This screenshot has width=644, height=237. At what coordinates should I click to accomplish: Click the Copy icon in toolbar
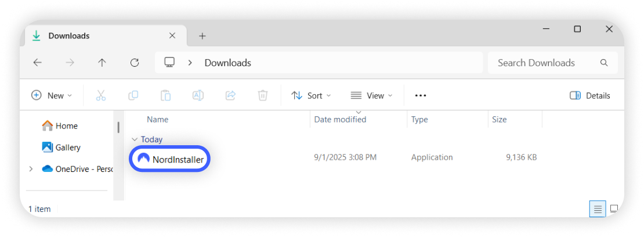point(133,95)
